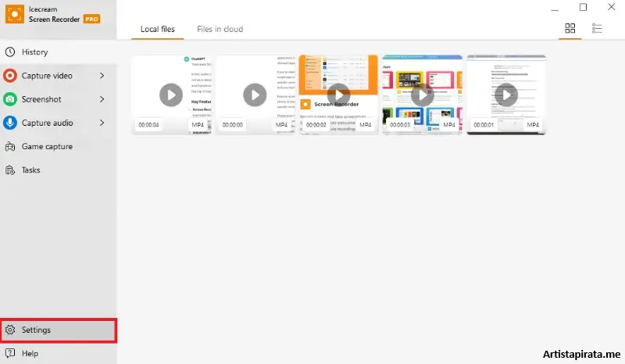Click the Settings gear icon
The width and height of the screenshot is (625, 364).
point(10,330)
